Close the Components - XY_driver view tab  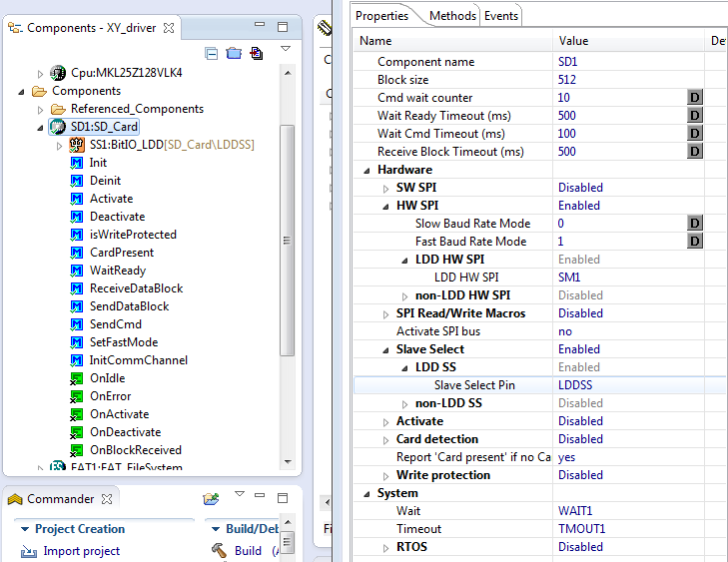(169, 28)
